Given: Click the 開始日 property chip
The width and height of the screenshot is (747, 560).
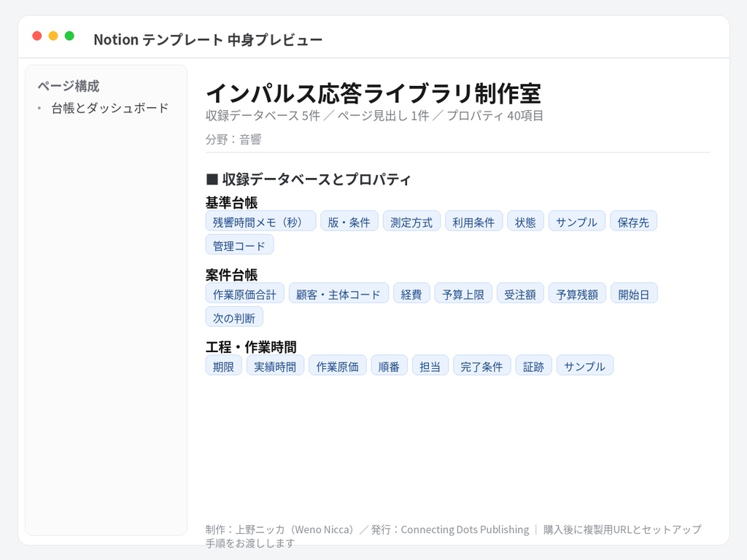Looking at the screenshot, I should click(634, 293).
